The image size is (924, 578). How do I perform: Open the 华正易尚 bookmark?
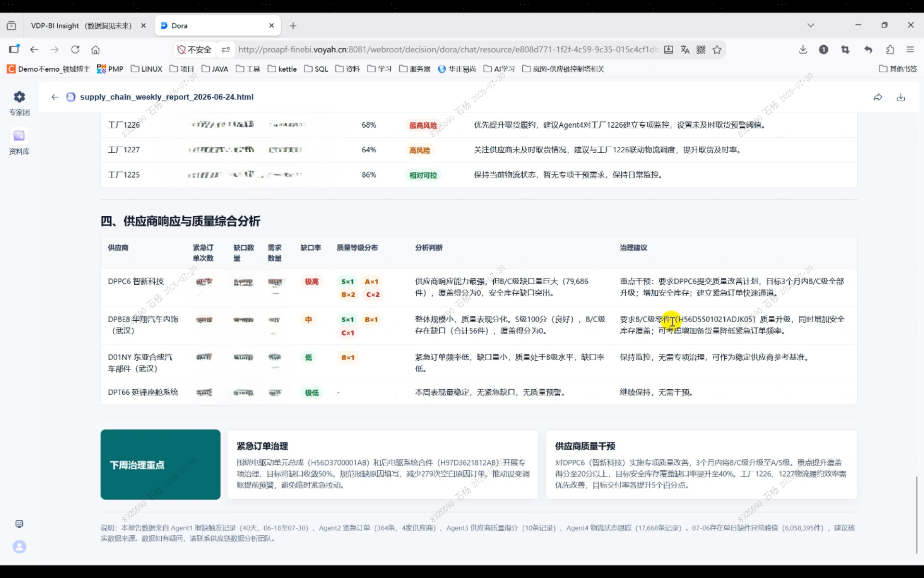(x=457, y=69)
